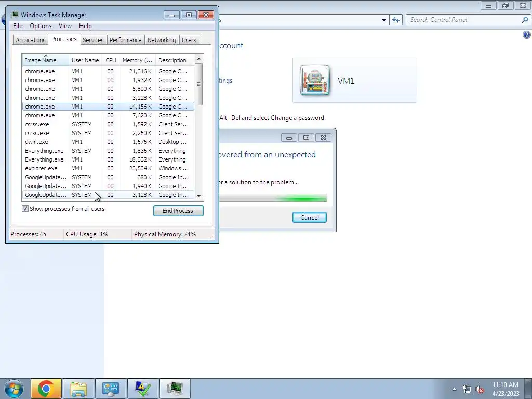
Task: Select GoogleUpdate row using 380 K
Action: [x=108, y=177]
